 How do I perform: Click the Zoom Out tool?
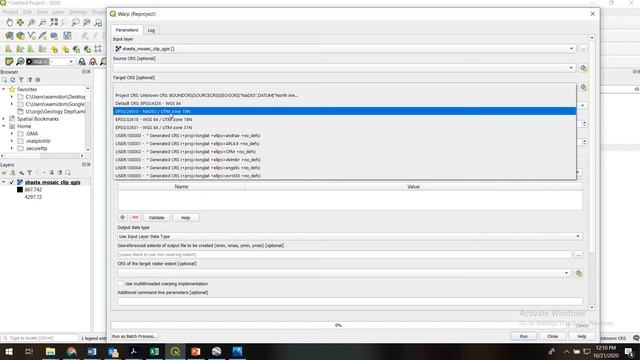tap(42, 22)
